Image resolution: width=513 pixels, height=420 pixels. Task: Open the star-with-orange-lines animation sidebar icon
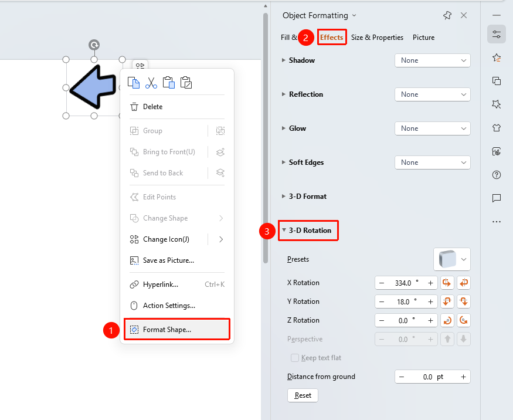[497, 57]
